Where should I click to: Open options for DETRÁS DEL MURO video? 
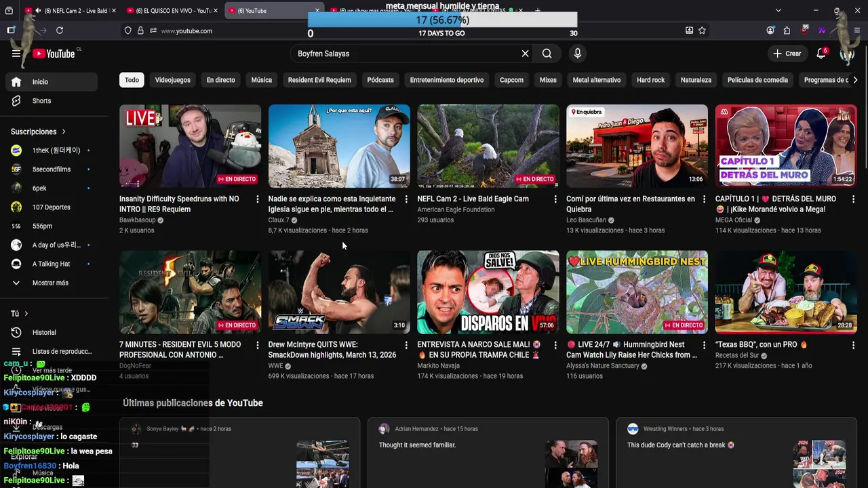click(x=854, y=199)
